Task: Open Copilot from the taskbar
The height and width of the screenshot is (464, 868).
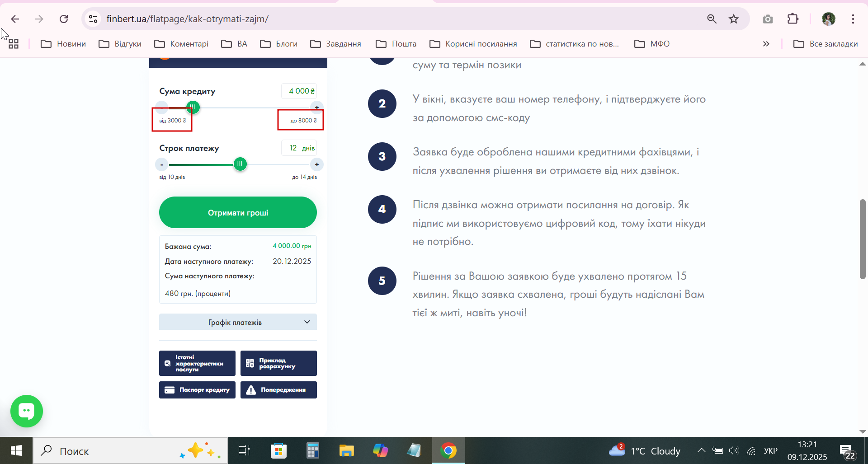Action: click(380, 450)
